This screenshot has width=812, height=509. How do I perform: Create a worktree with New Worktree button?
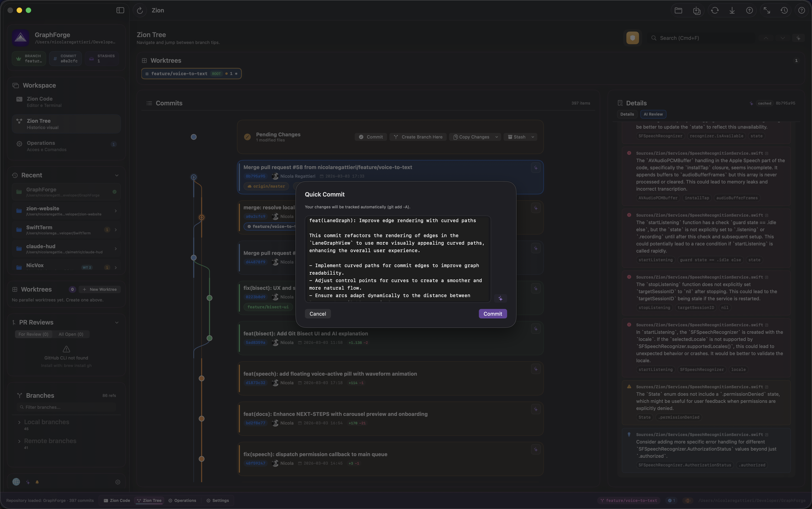(99, 289)
